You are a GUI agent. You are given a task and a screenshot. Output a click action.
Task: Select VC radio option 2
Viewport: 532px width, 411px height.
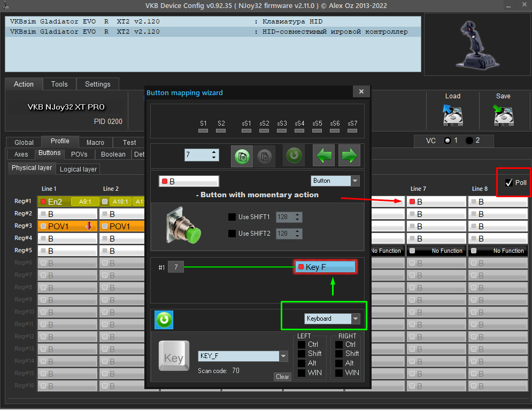tap(469, 141)
